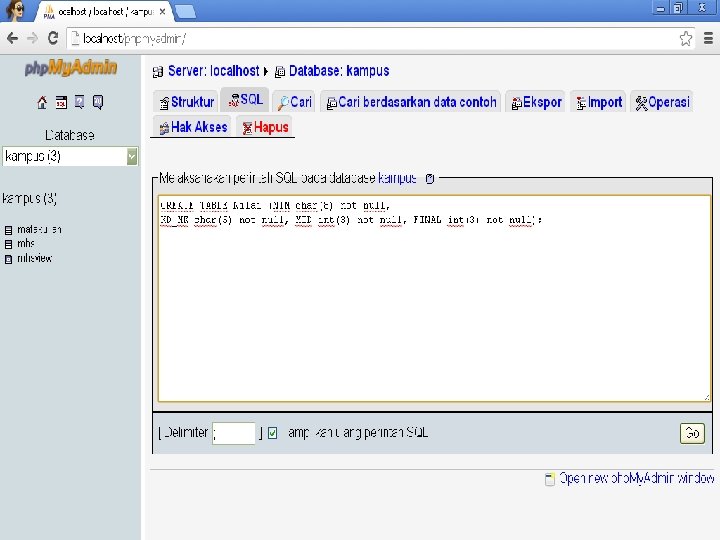Open the phpMyAdmin home icon
This screenshot has width=720, height=540.
[x=42, y=102]
